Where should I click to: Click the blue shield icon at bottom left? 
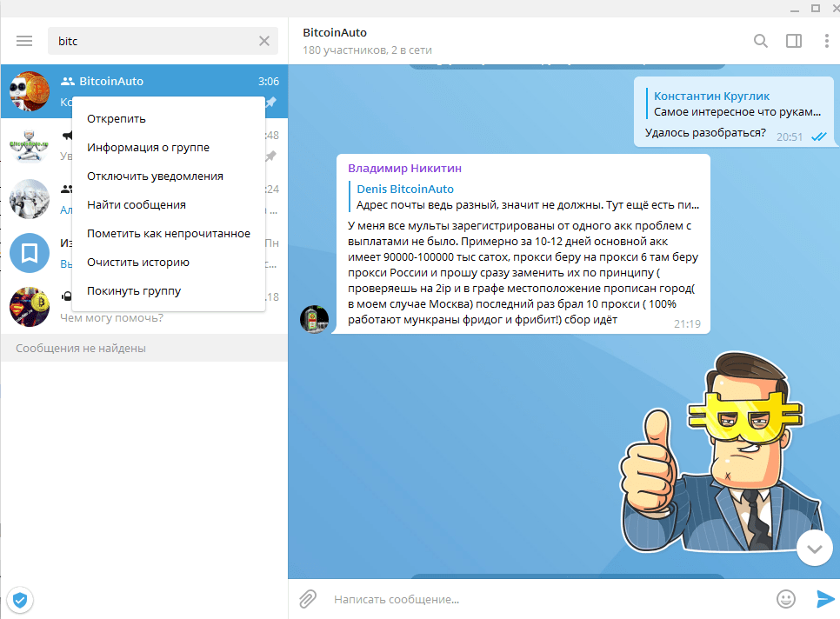(20, 600)
